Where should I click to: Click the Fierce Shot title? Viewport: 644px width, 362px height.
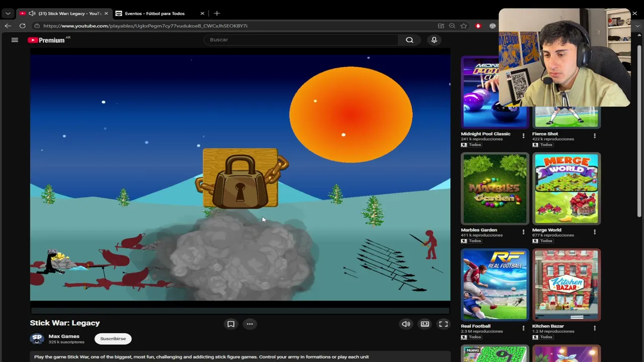545,134
